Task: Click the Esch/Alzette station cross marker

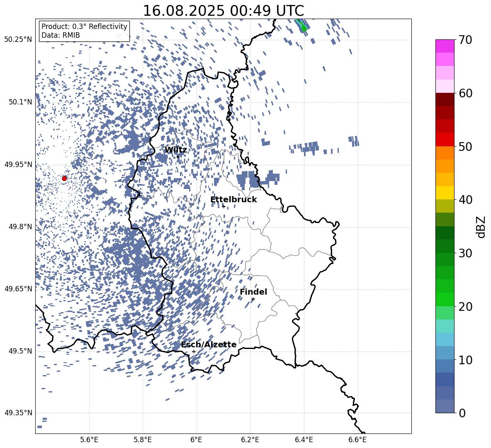Action: pyautogui.click(x=194, y=351)
